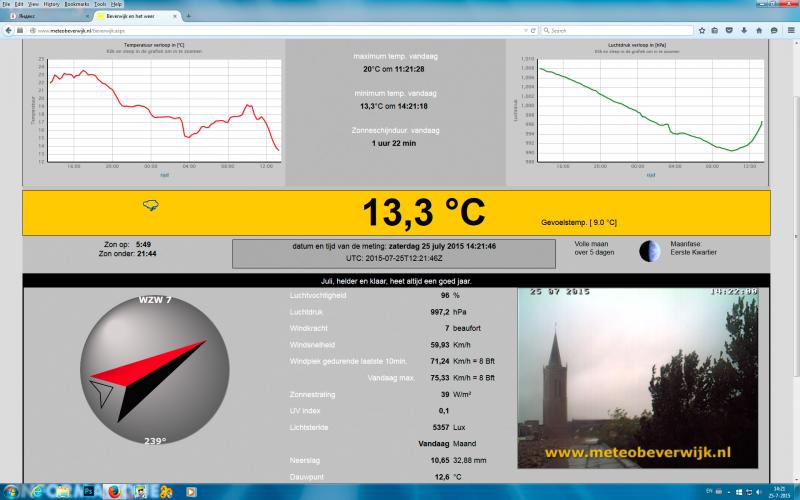The image size is (800, 500).
Task: Click the Windows flag tray icon
Action: pos(739,492)
